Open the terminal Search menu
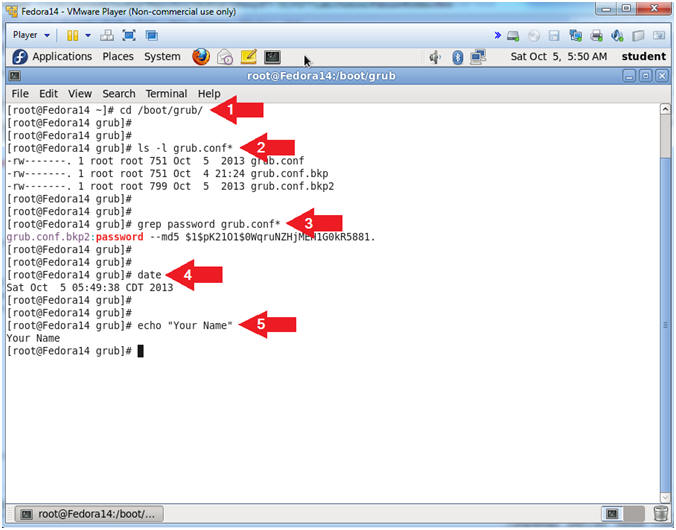 [x=119, y=94]
